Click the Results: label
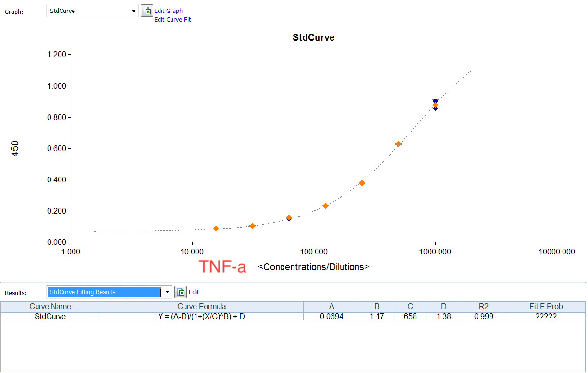The image size is (588, 373). click(16, 293)
